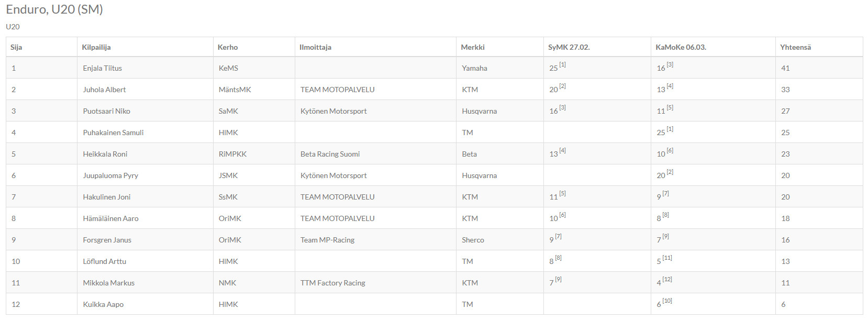Screen dimensions: 868x320
Task: Click 'TEAM MOTOPALVELU' in Hämäläinen Aaro row
Action: tap(338, 218)
